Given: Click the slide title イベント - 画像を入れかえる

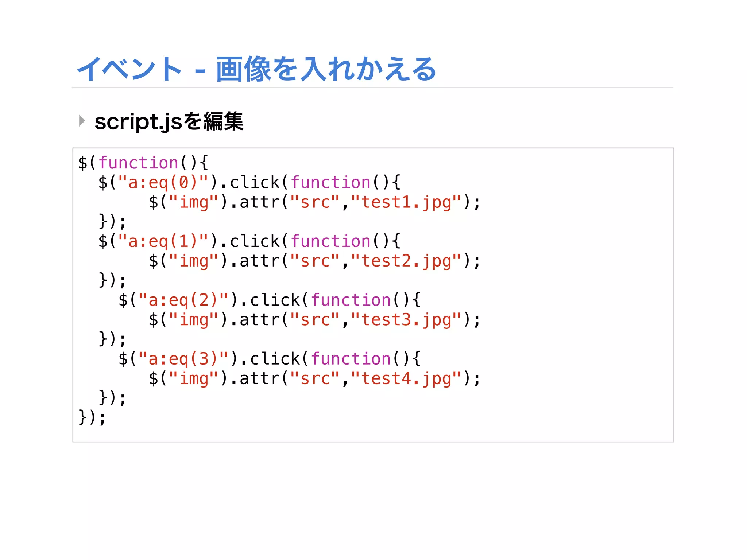Looking at the screenshot, I should 257,69.
